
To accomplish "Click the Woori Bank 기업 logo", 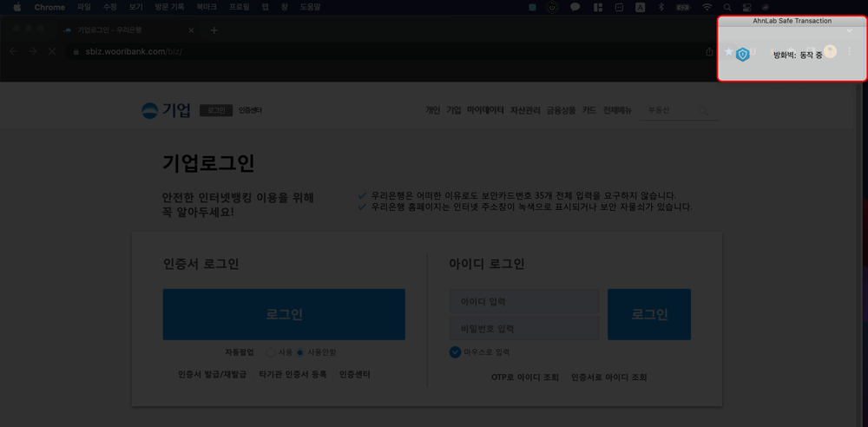I will coord(166,110).
